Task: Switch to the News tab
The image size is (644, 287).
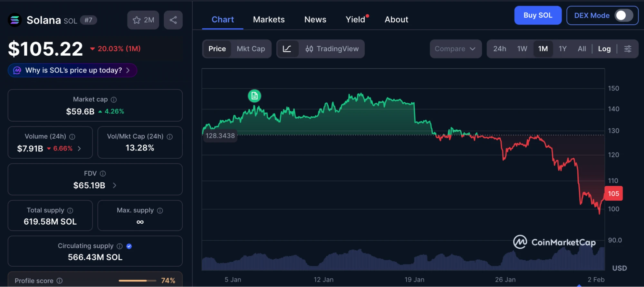Action: point(315,20)
